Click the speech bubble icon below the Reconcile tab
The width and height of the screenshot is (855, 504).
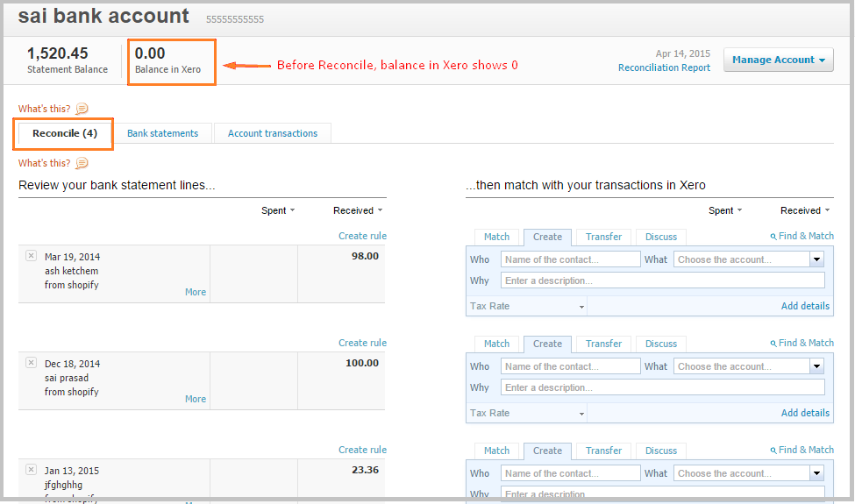click(x=82, y=163)
